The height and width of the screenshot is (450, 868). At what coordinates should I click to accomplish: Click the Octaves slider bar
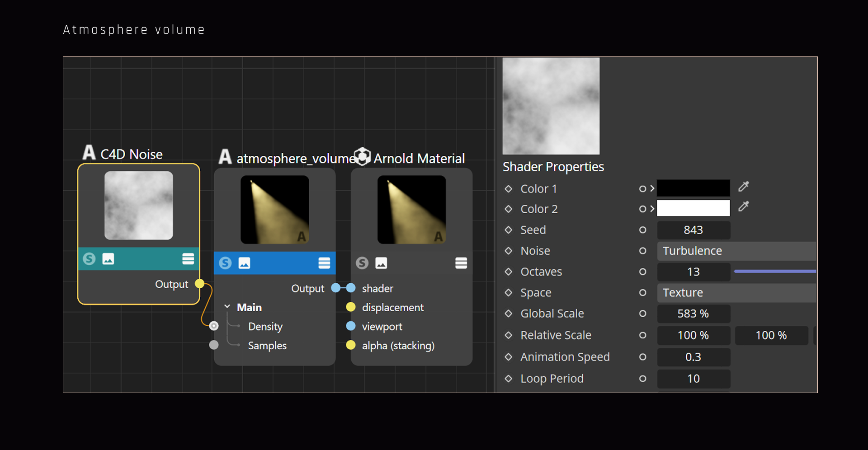click(775, 272)
